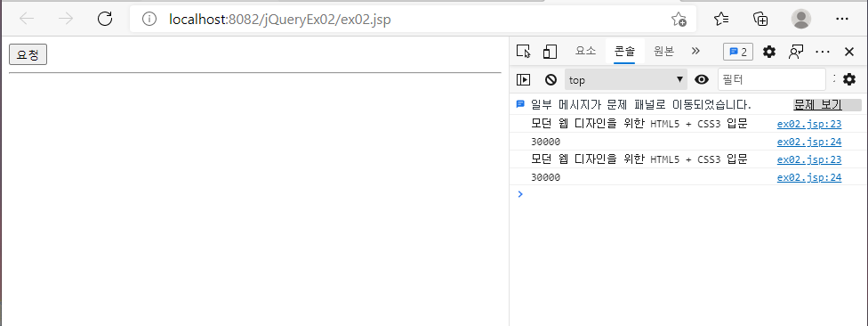Image resolution: width=868 pixels, height=326 pixels.
Task: Open the Favorites list icon
Action: point(720,20)
